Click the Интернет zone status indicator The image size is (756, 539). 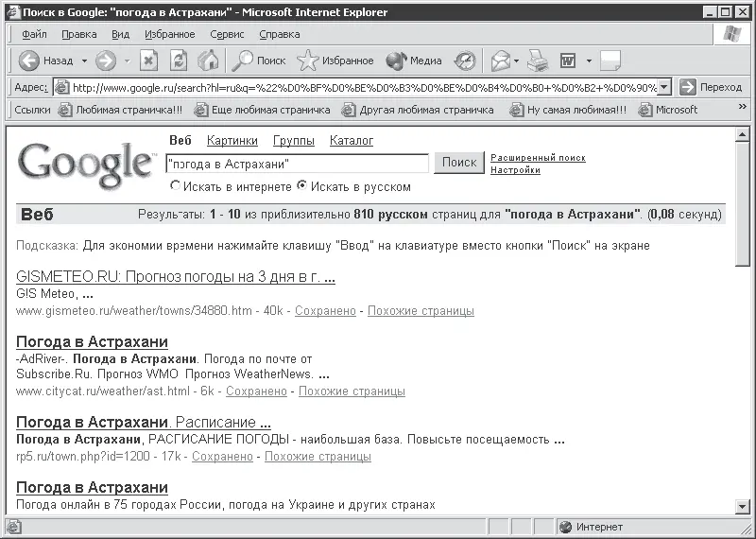click(593, 527)
